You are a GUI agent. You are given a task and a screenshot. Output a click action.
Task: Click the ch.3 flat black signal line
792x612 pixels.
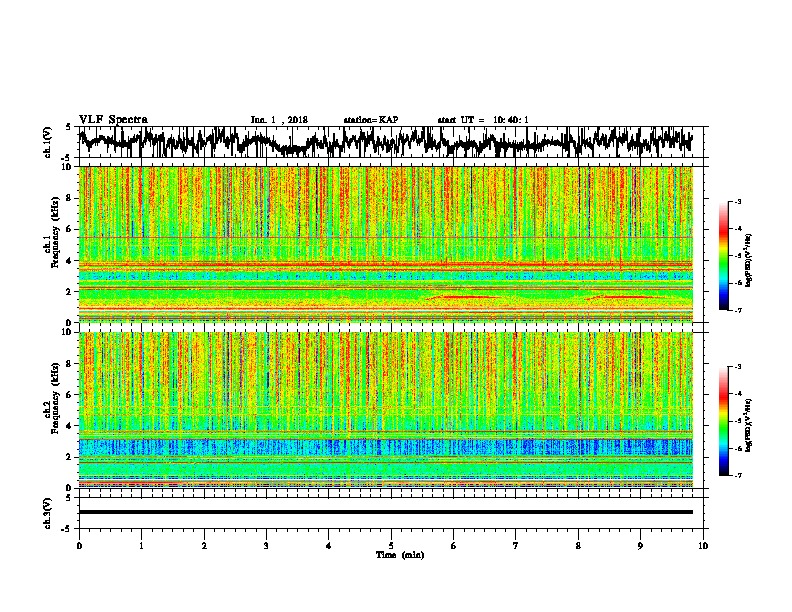(x=385, y=512)
